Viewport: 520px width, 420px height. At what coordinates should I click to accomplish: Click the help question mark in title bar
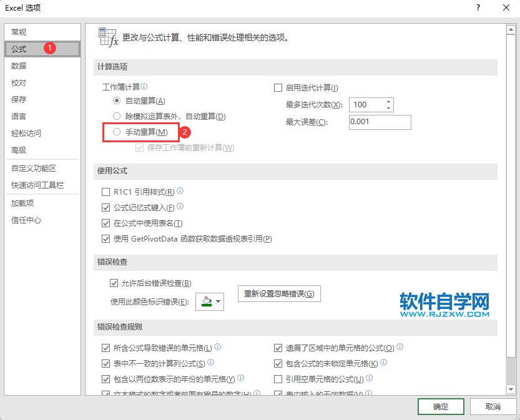[x=478, y=7]
